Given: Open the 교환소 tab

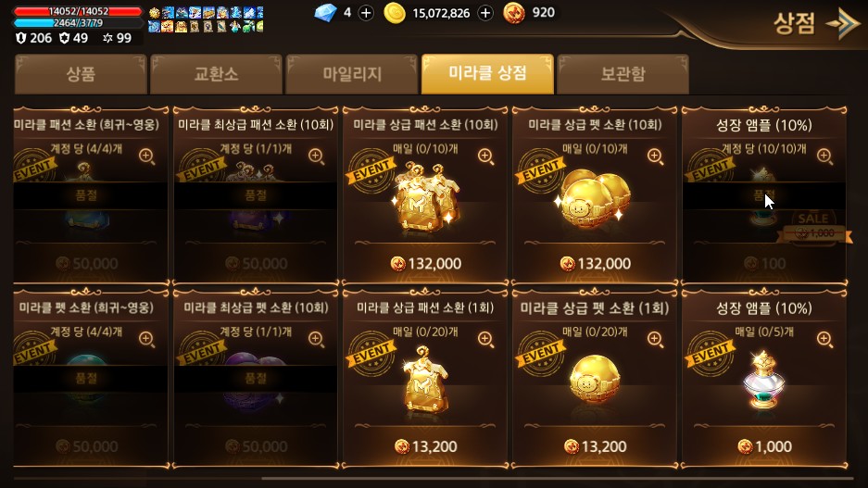Looking at the screenshot, I should point(216,74).
